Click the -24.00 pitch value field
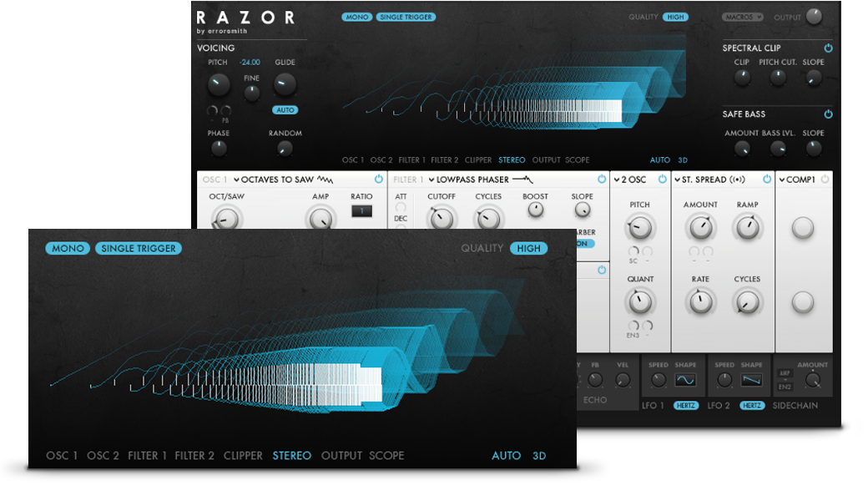 250,63
